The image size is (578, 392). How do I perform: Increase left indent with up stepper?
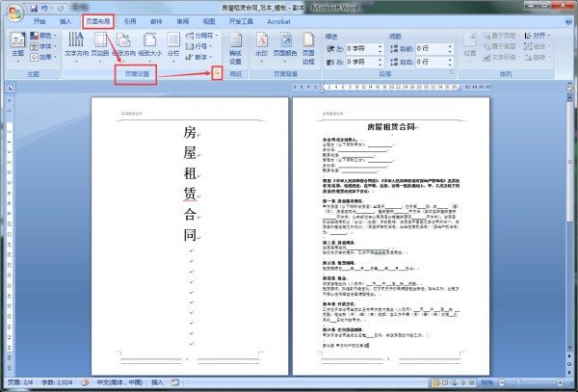click(x=381, y=46)
